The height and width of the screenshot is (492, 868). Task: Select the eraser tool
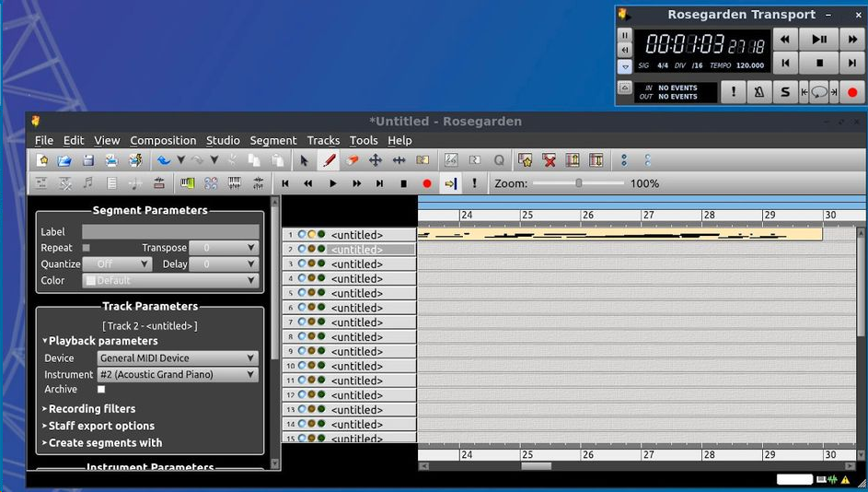pyautogui.click(x=352, y=160)
